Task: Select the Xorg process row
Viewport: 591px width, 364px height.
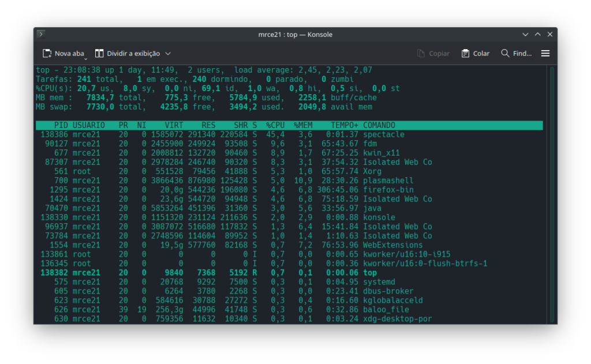Action: (x=289, y=171)
